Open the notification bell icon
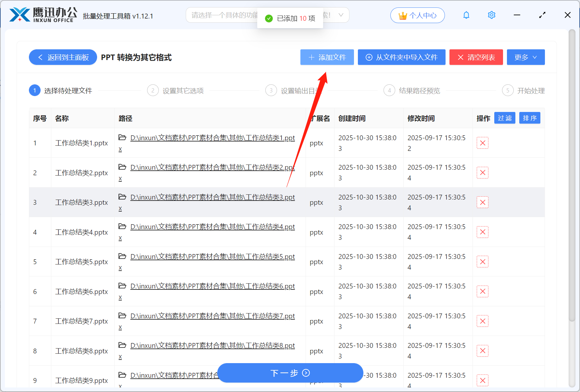The width and height of the screenshot is (580, 392). (x=466, y=15)
